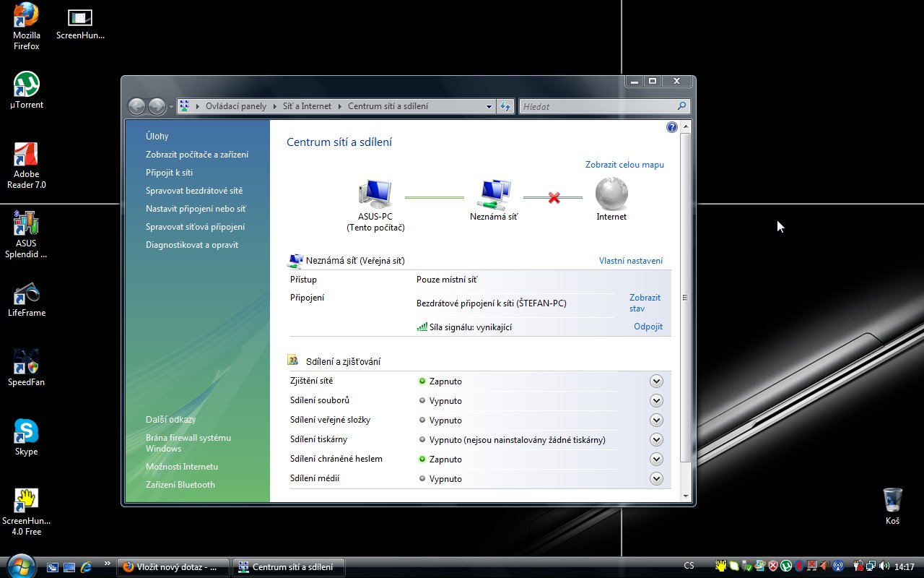The width and height of the screenshot is (924, 578).
Task: Switch to Vložit nový dotaz taskbar button
Action: point(173,567)
